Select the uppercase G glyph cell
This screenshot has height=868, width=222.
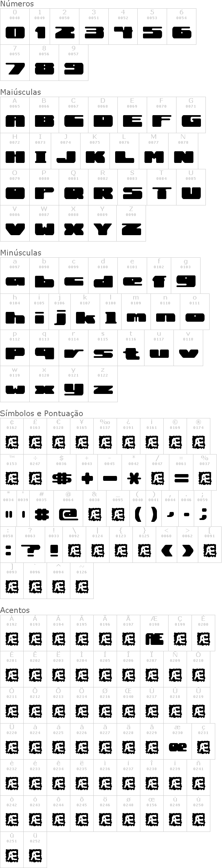191,115
